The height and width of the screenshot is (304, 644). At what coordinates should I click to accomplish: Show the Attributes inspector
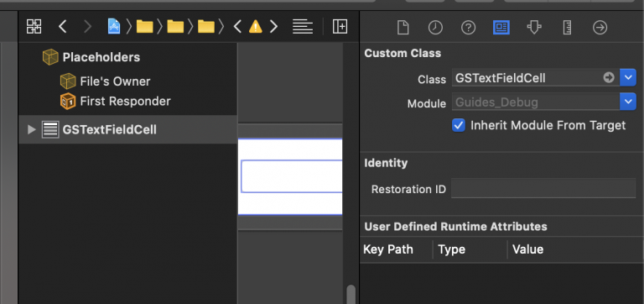tap(534, 28)
